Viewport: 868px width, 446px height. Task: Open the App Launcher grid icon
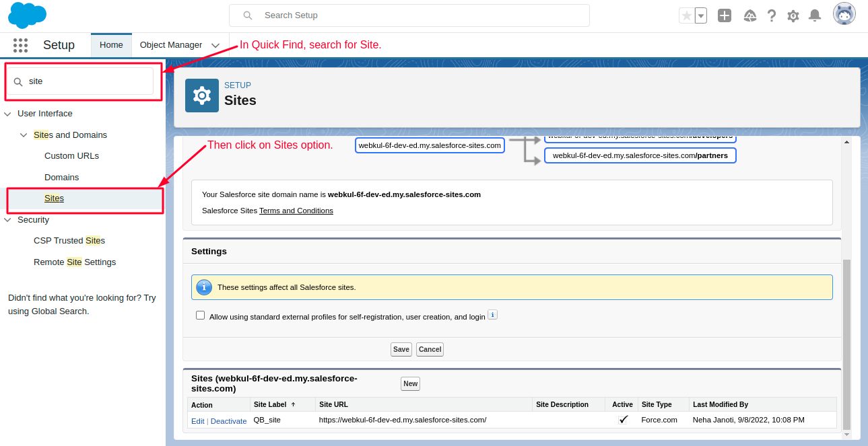(x=20, y=45)
